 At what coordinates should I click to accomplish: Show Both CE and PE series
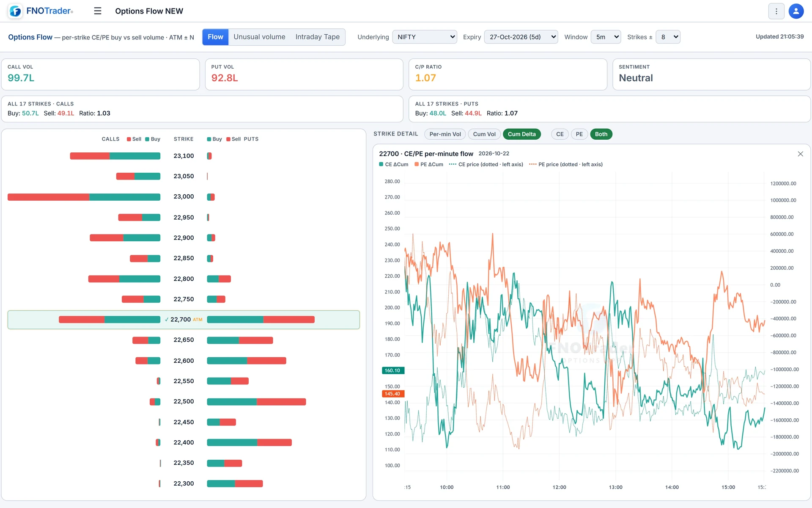click(x=601, y=134)
